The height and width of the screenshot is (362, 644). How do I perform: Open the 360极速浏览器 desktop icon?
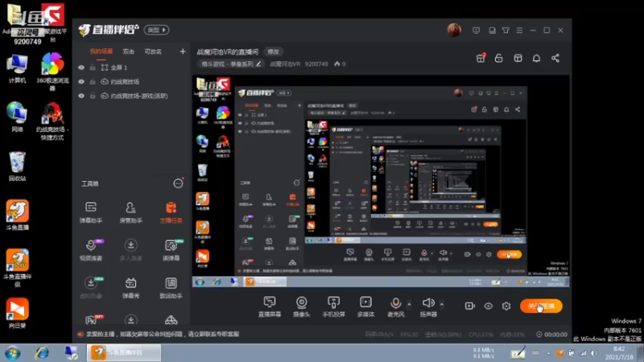click(x=52, y=72)
